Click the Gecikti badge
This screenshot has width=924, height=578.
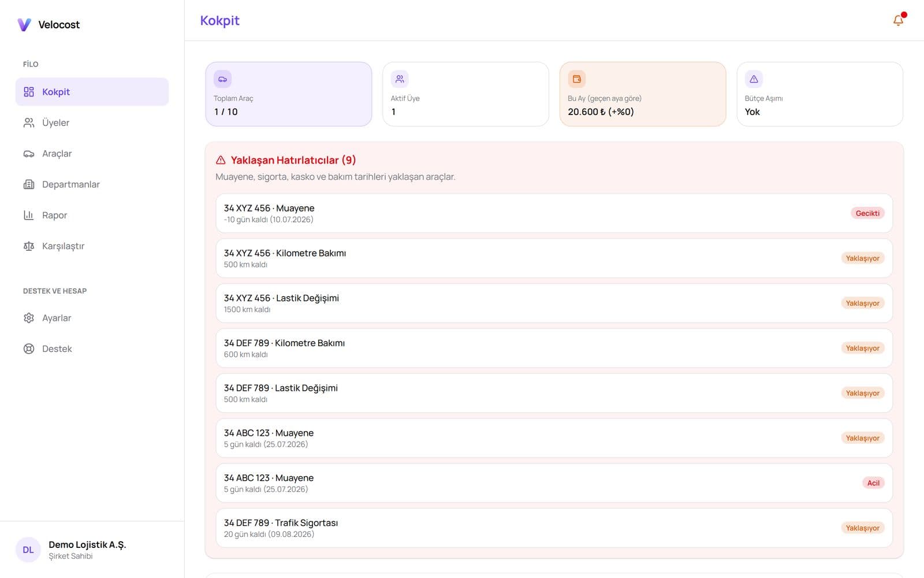coord(867,213)
